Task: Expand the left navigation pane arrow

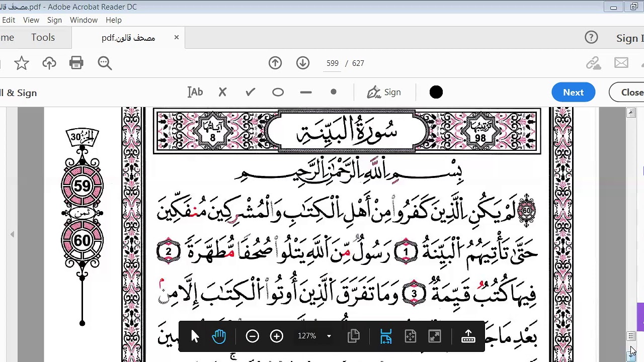Action: pos(12,234)
